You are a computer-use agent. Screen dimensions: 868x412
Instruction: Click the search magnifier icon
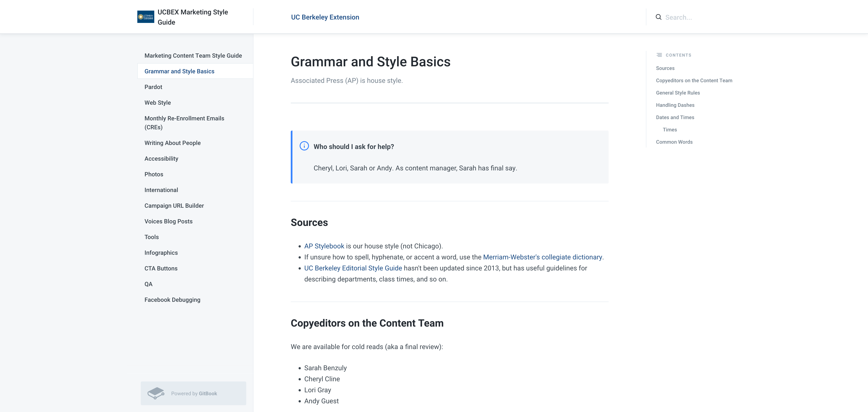click(658, 17)
